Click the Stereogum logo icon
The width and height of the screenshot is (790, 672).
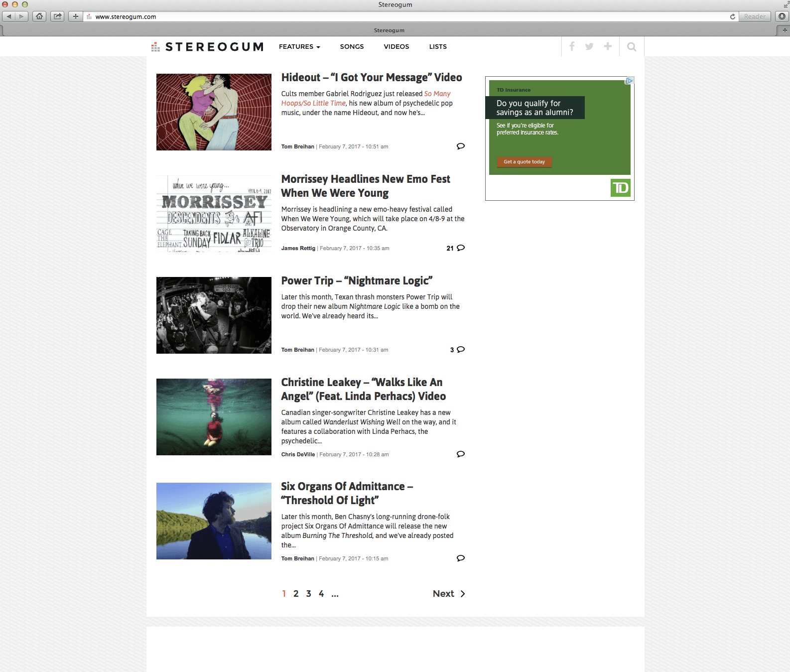(x=155, y=47)
